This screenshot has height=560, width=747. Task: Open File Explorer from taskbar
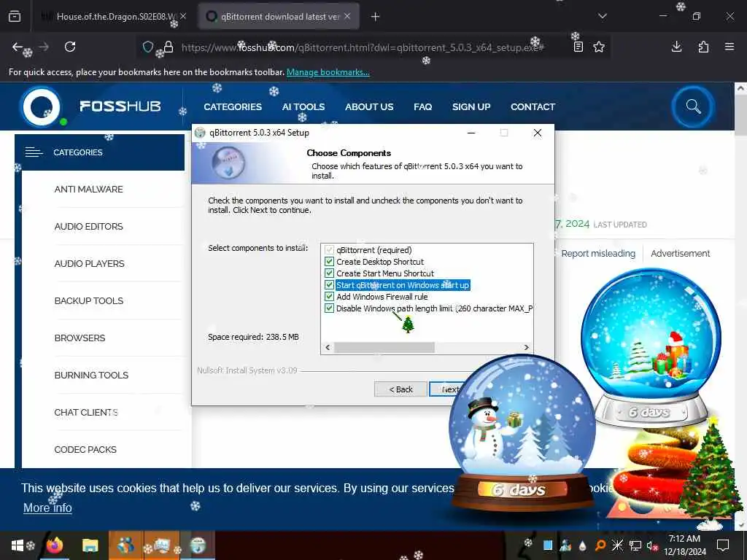coord(90,545)
